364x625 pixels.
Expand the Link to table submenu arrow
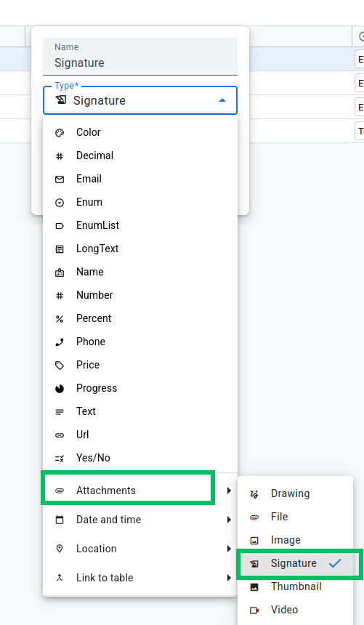point(229,578)
